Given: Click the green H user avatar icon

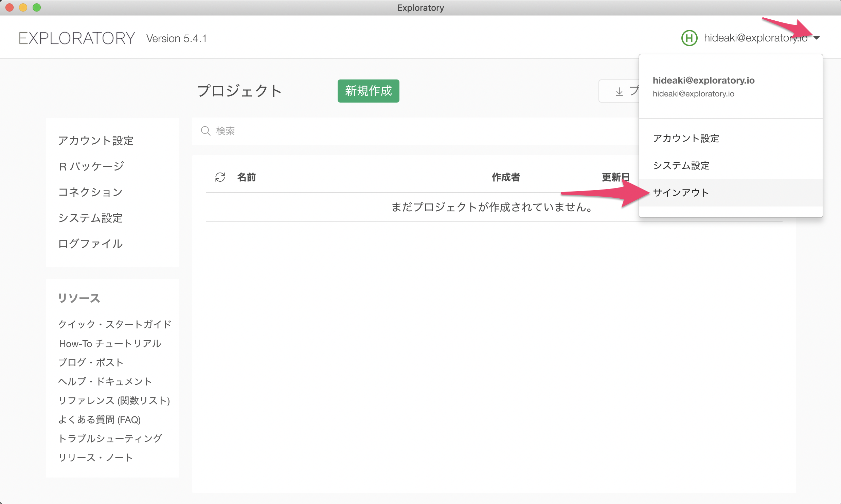Looking at the screenshot, I should [689, 38].
